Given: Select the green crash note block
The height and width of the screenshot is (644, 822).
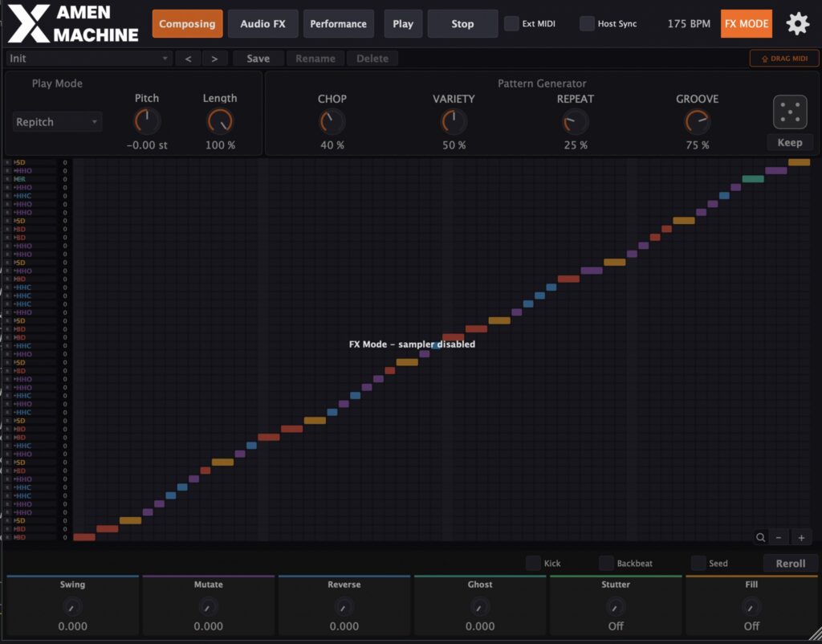Looking at the screenshot, I should (x=753, y=179).
